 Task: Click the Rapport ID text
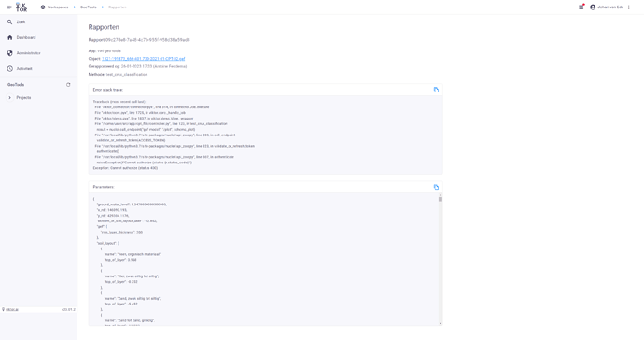click(x=139, y=40)
